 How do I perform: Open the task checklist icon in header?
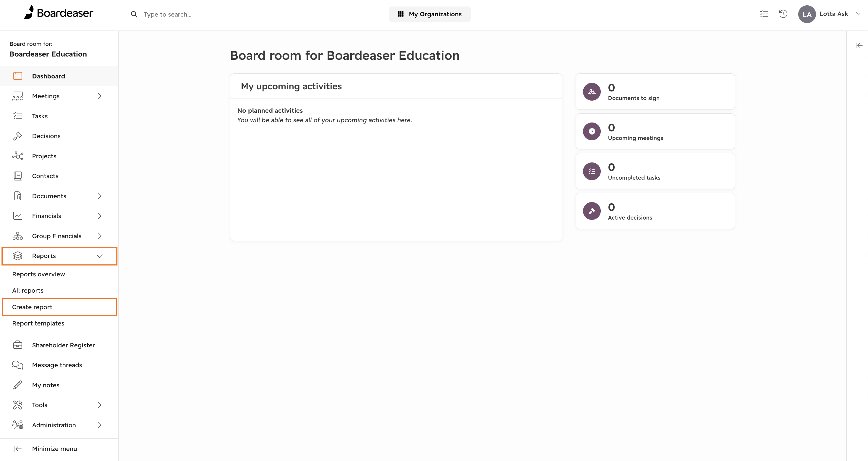[x=764, y=14]
